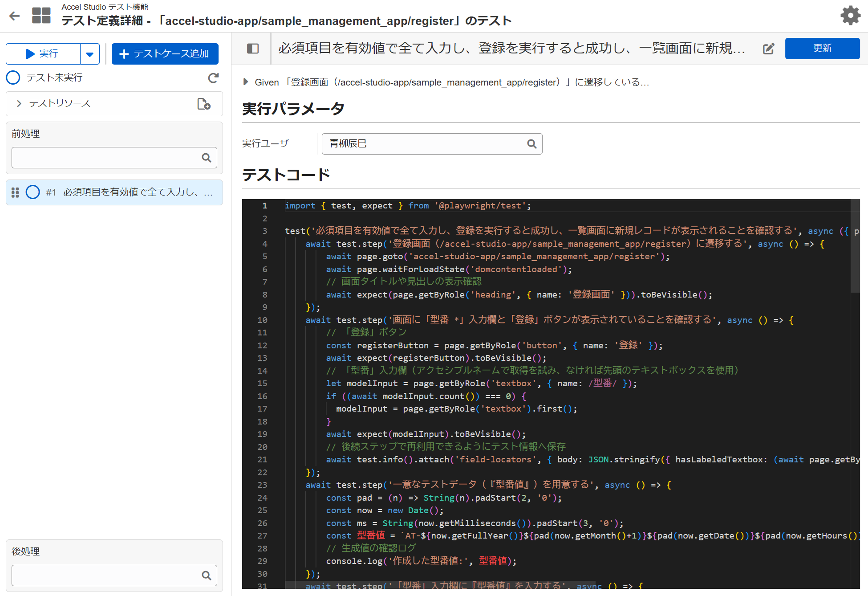
Task: Add a test resource file icon
Action: [204, 104]
